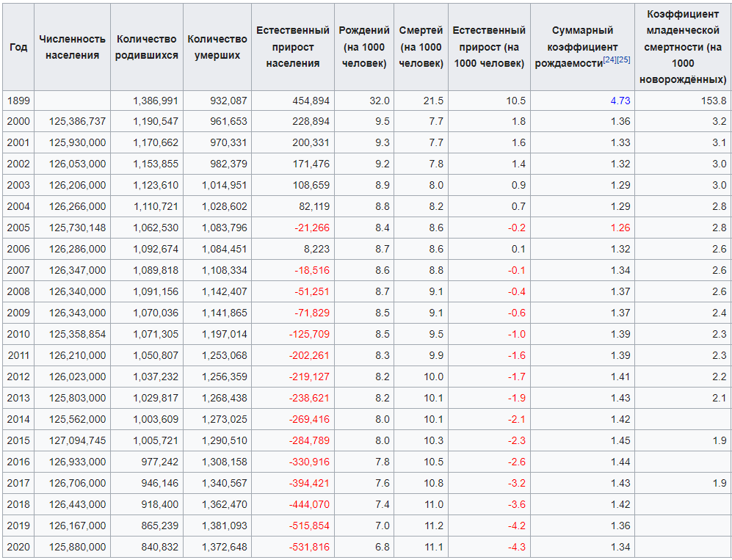
Task: Click the red rate -1.6
Action: click(517, 356)
